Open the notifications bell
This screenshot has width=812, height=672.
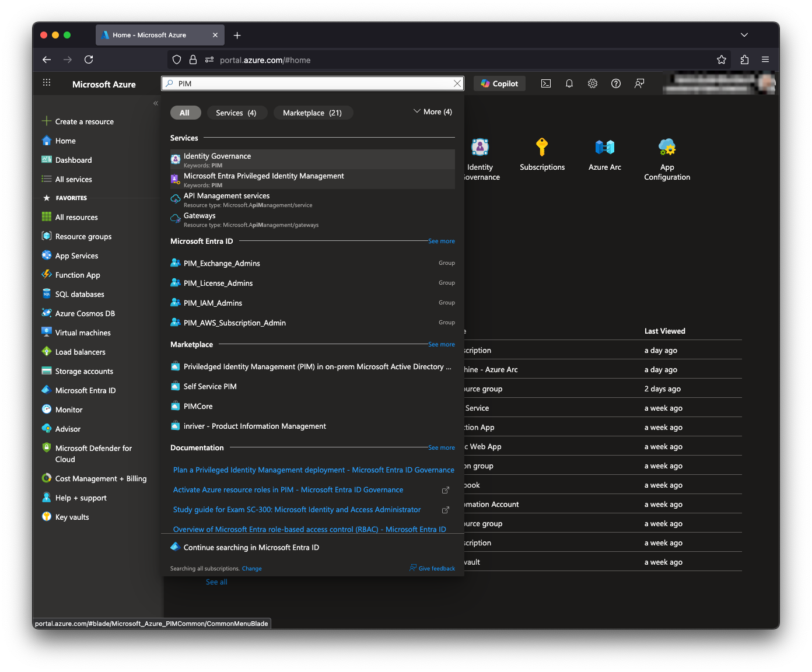[569, 83]
